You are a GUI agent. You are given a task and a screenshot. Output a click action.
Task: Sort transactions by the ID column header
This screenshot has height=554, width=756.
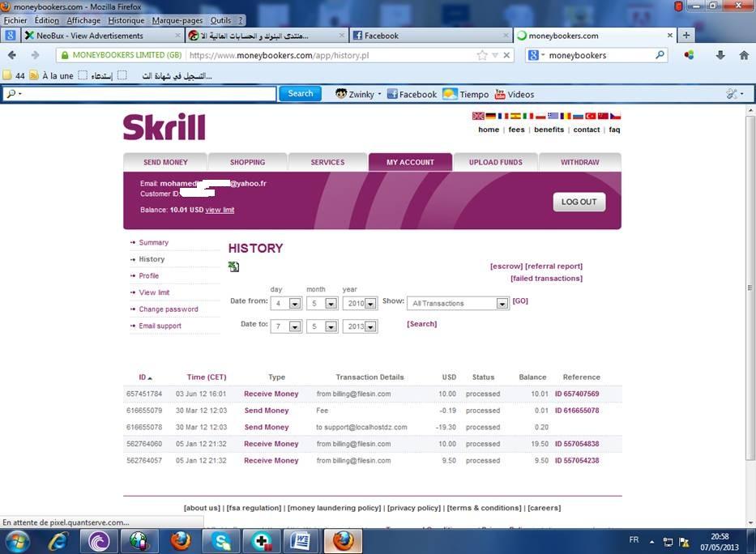click(x=145, y=377)
